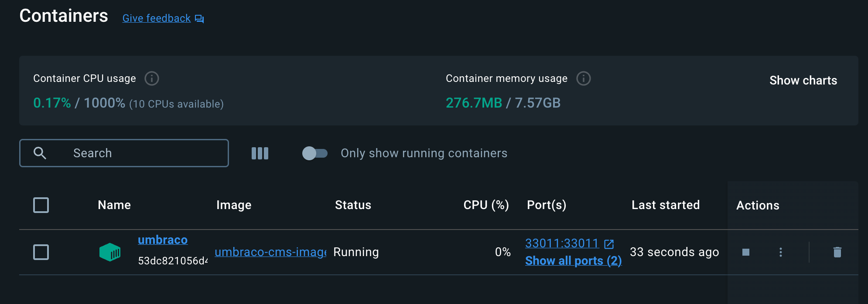Open the umbraco-cms-image link

coord(270,252)
